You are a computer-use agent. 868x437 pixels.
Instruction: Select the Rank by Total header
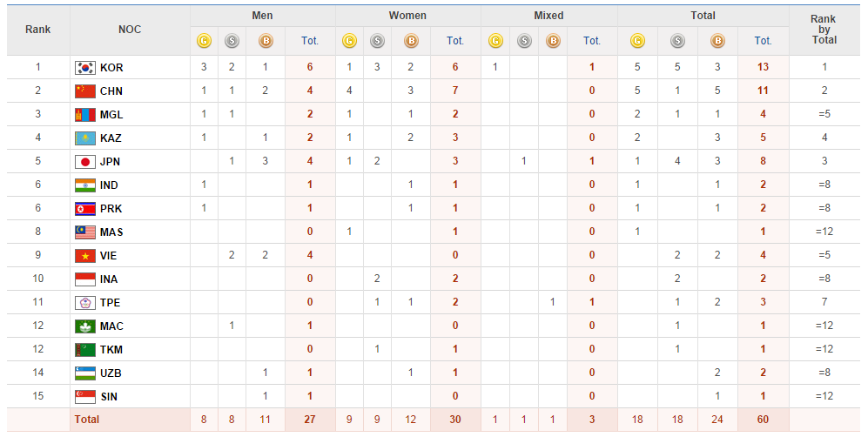coord(823,30)
